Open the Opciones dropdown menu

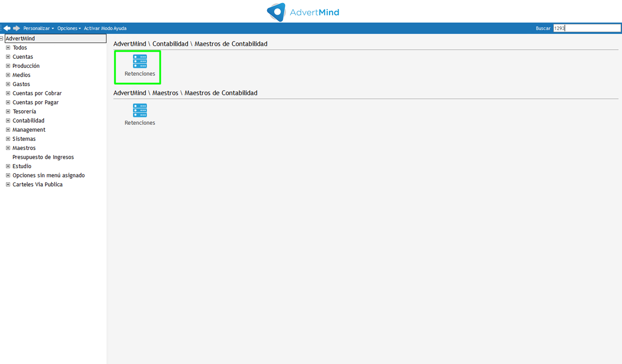pyautogui.click(x=69, y=28)
